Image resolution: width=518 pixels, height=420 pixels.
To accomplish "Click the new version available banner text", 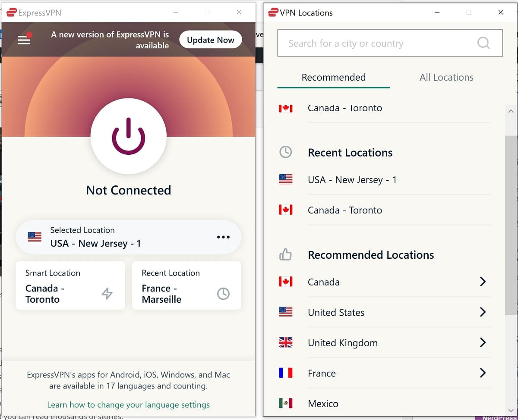I will click(x=110, y=40).
